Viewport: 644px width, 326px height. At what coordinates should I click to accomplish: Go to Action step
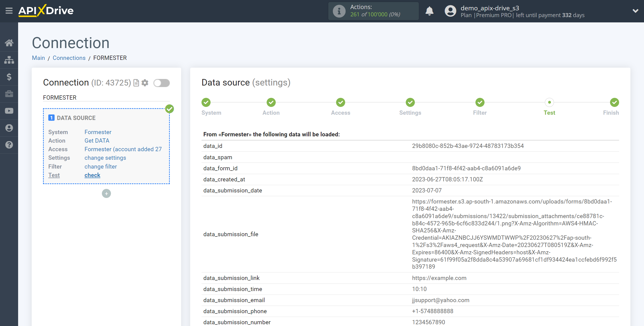(271, 102)
